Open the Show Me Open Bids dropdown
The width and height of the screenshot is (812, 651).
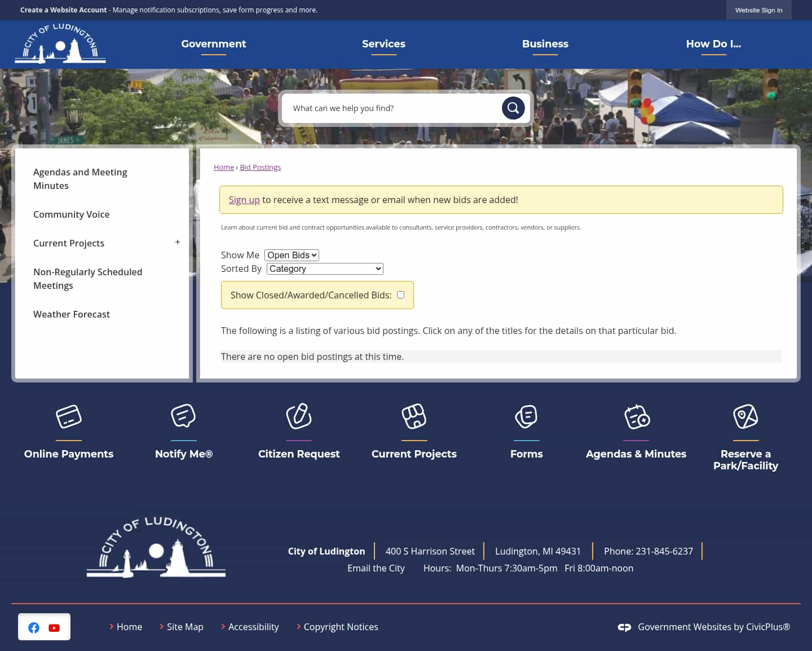point(292,255)
